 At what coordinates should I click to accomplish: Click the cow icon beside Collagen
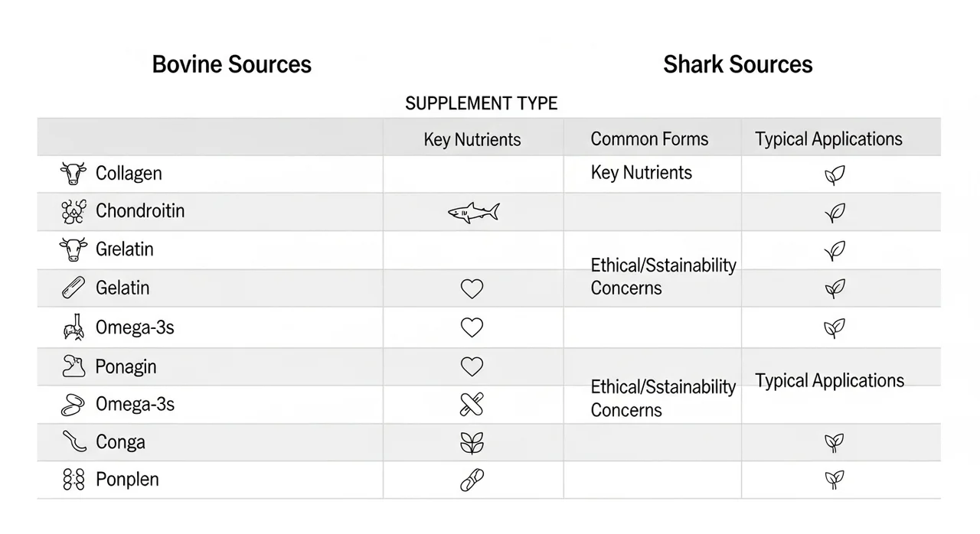pyautogui.click(x=73, y=174)
